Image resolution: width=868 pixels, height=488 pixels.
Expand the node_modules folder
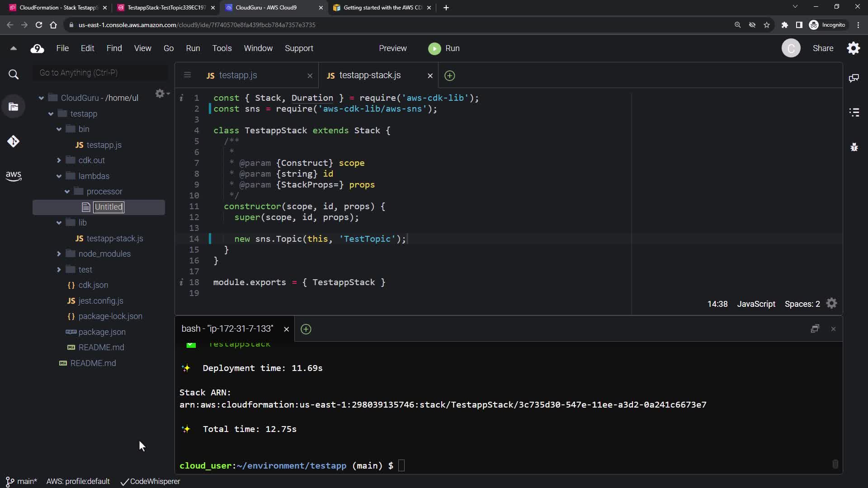click(x=59, y=254)
